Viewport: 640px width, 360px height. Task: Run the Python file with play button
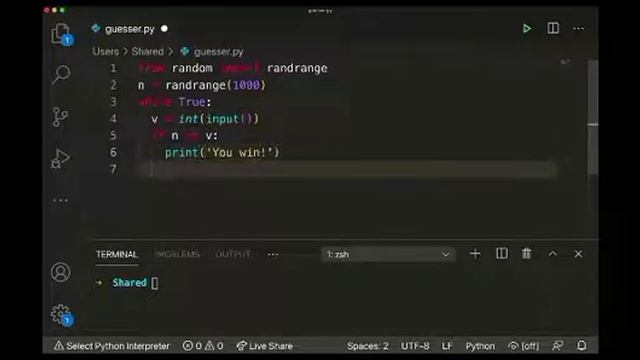[527, 29]
